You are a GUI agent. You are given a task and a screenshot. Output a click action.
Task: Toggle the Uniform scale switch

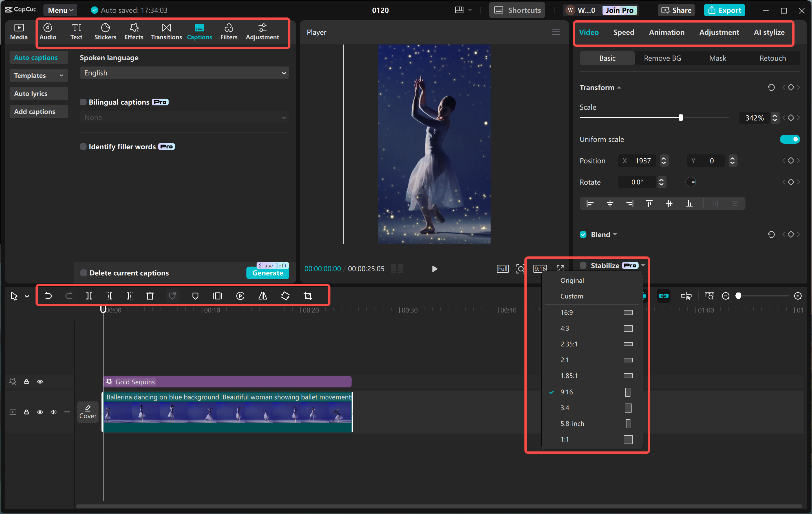[790, 139]
